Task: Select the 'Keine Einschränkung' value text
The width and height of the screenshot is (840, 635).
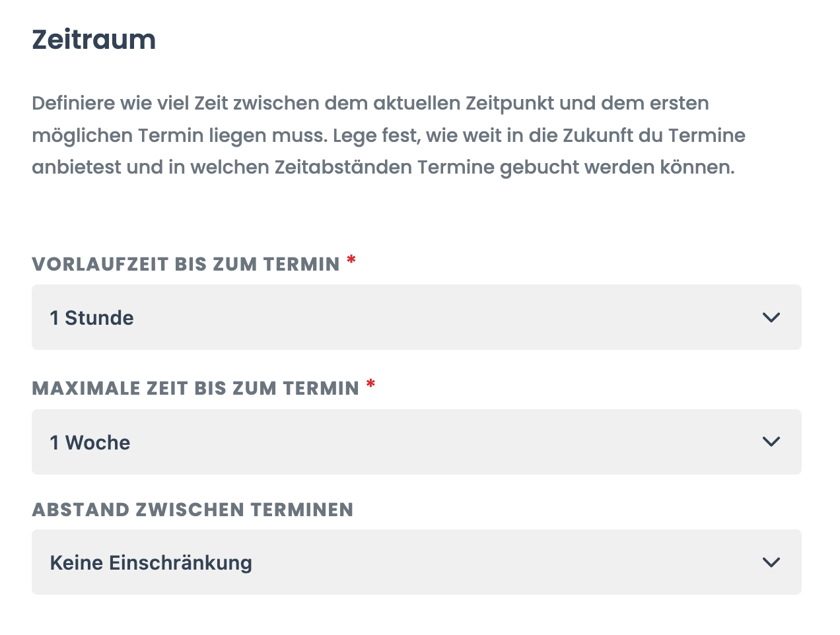Action: [x=151, y=563]
